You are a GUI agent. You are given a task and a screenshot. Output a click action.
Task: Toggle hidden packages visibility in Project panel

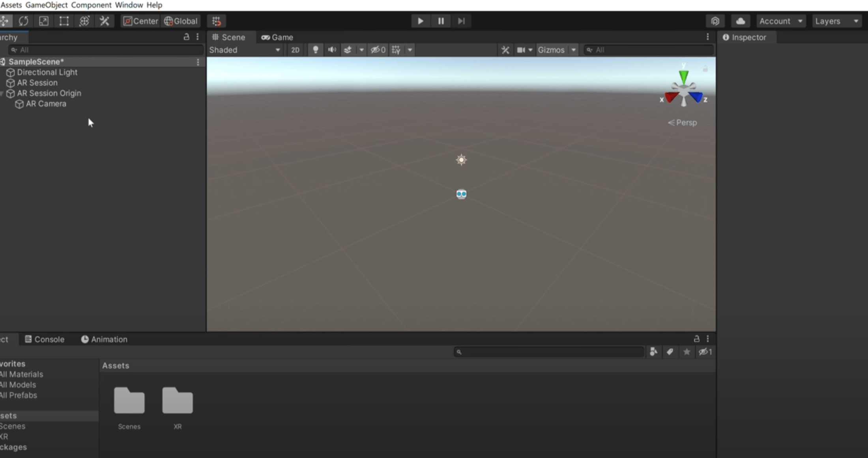[705, 352]
